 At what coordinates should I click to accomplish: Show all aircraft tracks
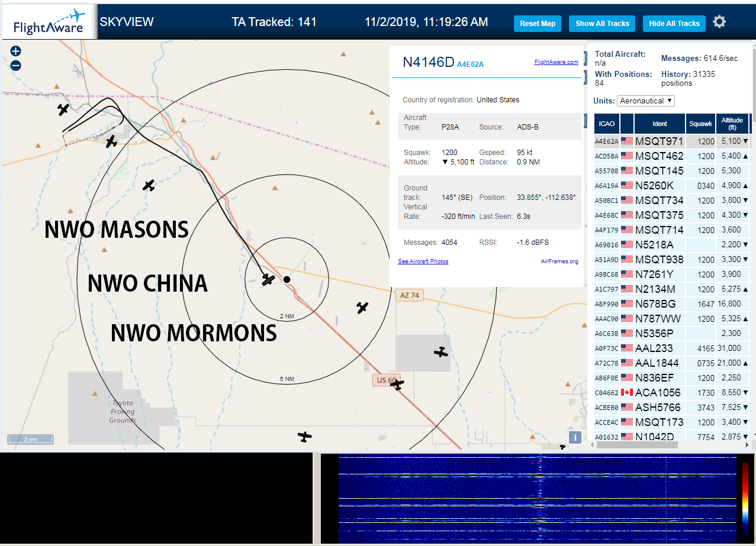(602, 24)
